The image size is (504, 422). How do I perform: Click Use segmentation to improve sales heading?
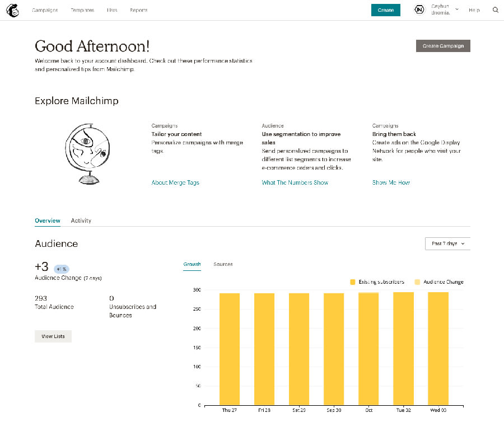click(x=301, y=138)
